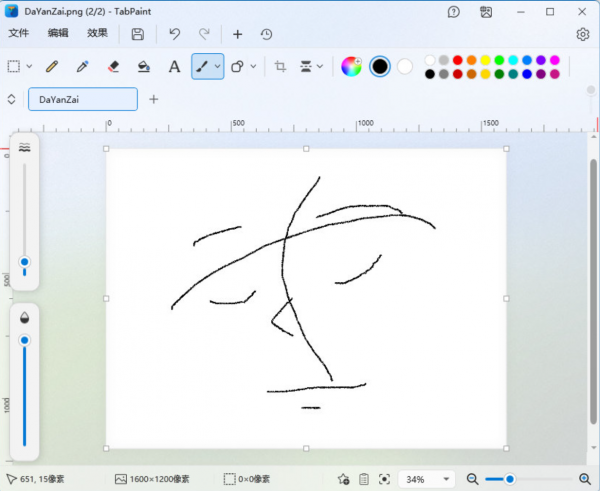Pick the red swatch in top row
The height and width of the screenshot is (491, 600).
pos(458,60)
